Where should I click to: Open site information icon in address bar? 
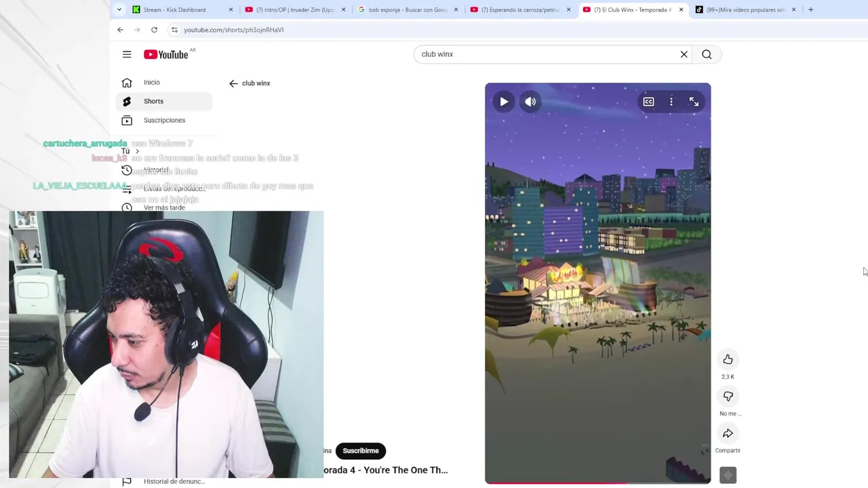(x=174, y=30)
